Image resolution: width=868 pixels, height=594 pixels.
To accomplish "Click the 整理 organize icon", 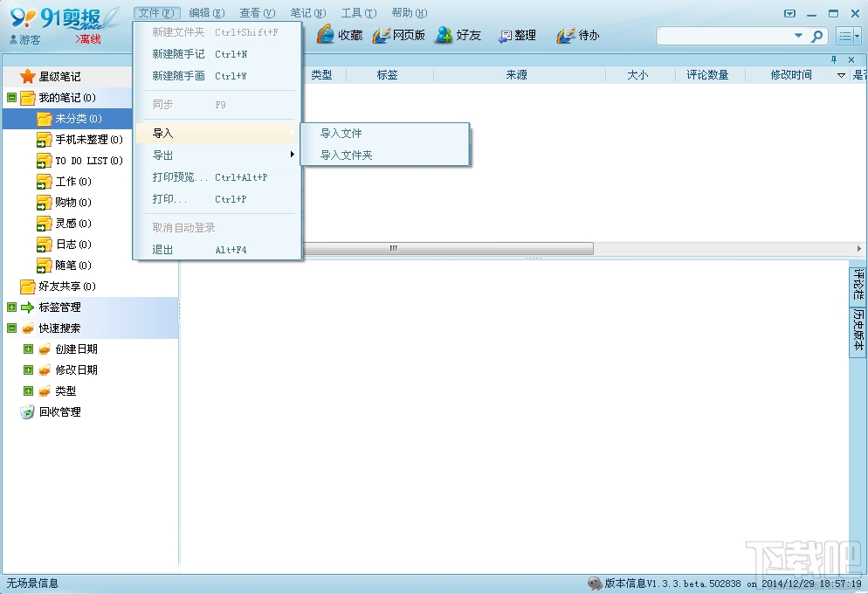I will coord(505,36).
